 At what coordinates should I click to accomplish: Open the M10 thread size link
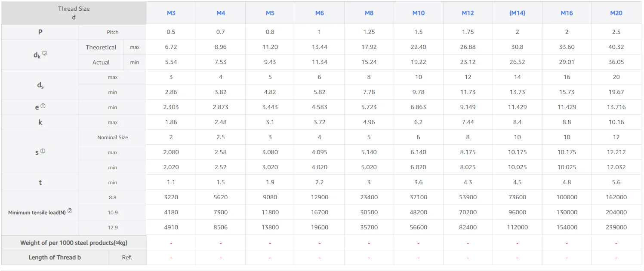pos(419,13)
